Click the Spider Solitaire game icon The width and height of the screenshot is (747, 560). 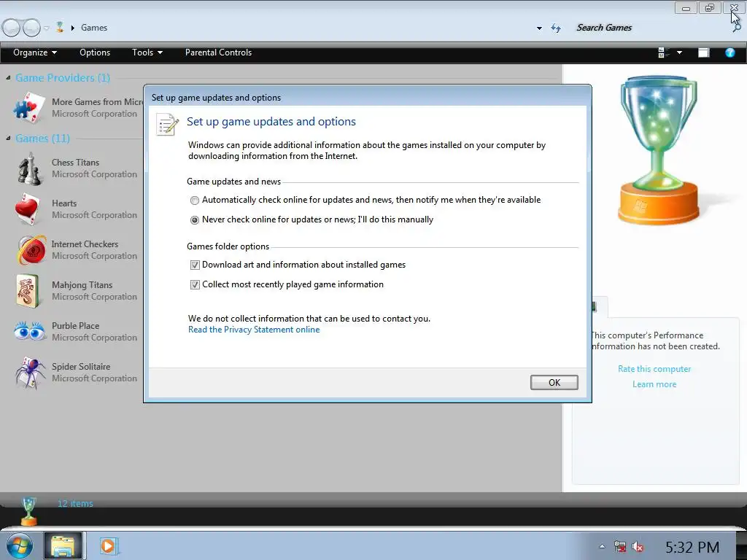[31, 373]
